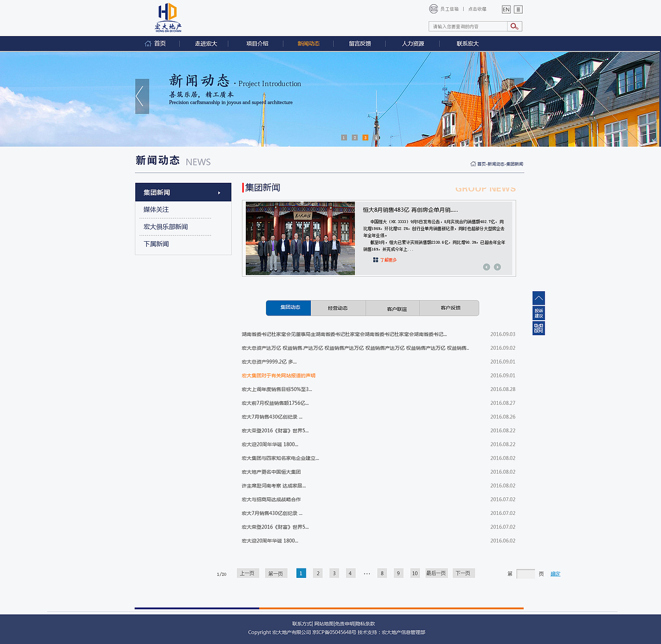
Task: Click the 点击收藏 link
Action: [477, 9]
